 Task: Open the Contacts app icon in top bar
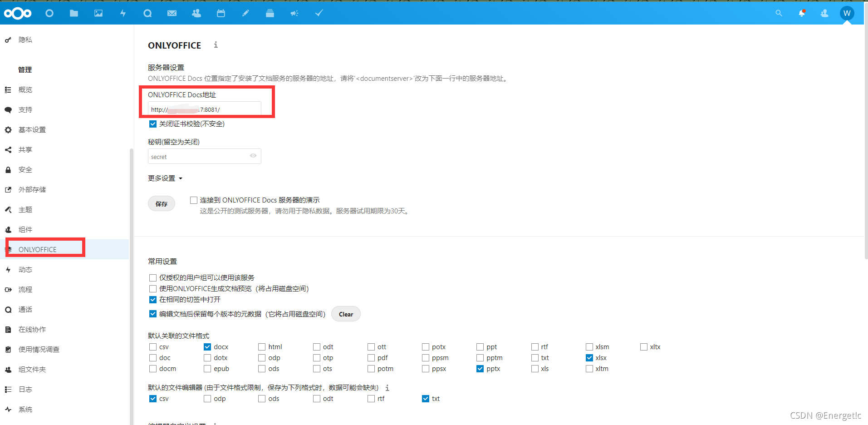coord(196,14)
